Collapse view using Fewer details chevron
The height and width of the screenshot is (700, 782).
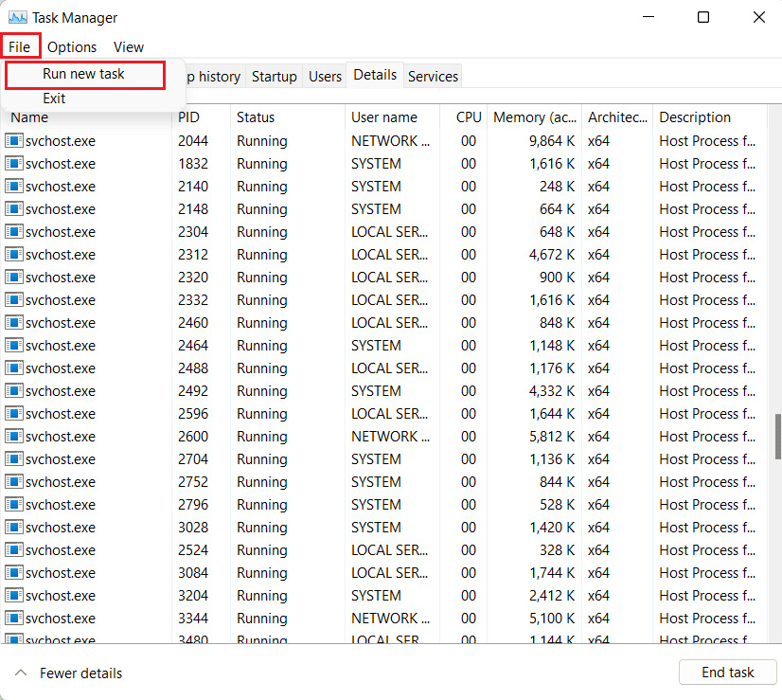(20, 673)
